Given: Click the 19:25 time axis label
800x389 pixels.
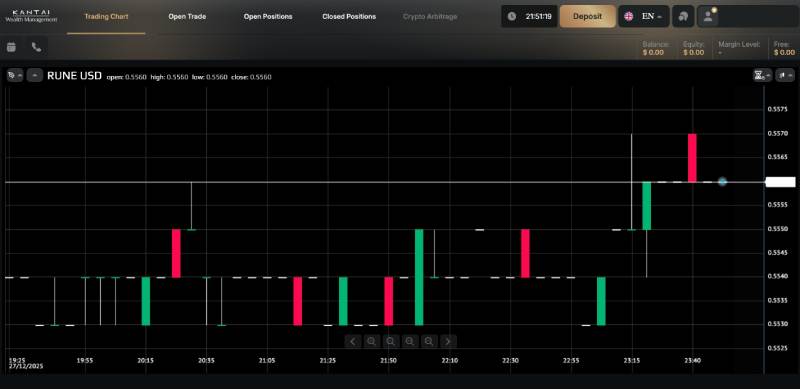Looking at the screenshot, I should (x=17, y=360).
